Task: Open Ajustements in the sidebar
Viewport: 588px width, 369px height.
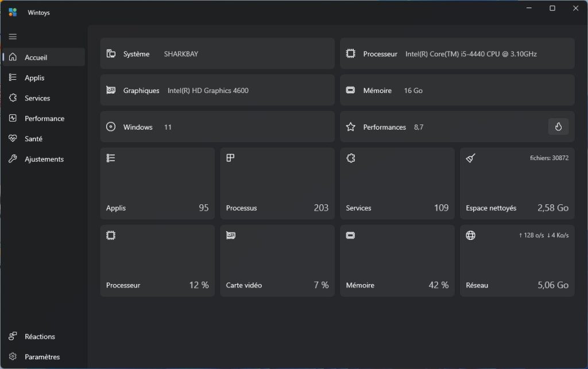Action: (x=44, y=160)
